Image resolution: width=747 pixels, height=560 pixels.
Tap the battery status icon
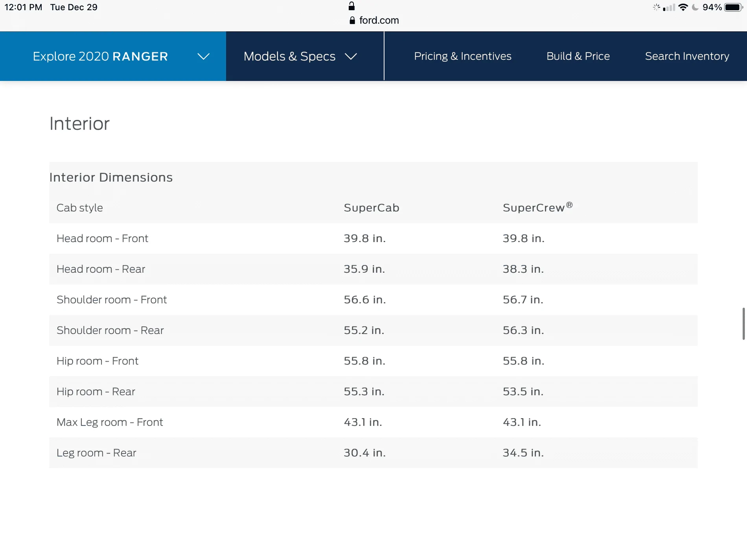(733, 7)
